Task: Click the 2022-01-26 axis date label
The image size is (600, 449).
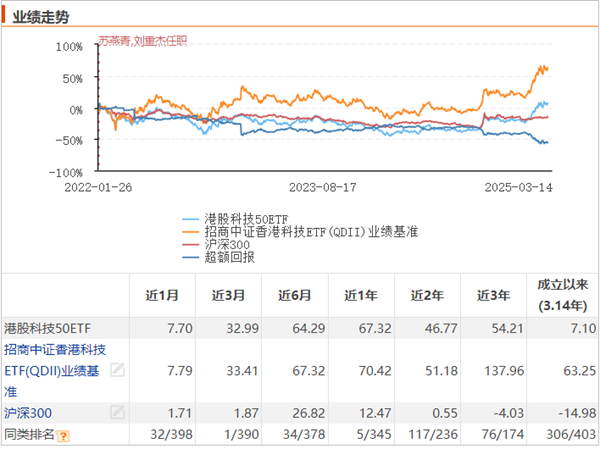Action: [98, 187]
